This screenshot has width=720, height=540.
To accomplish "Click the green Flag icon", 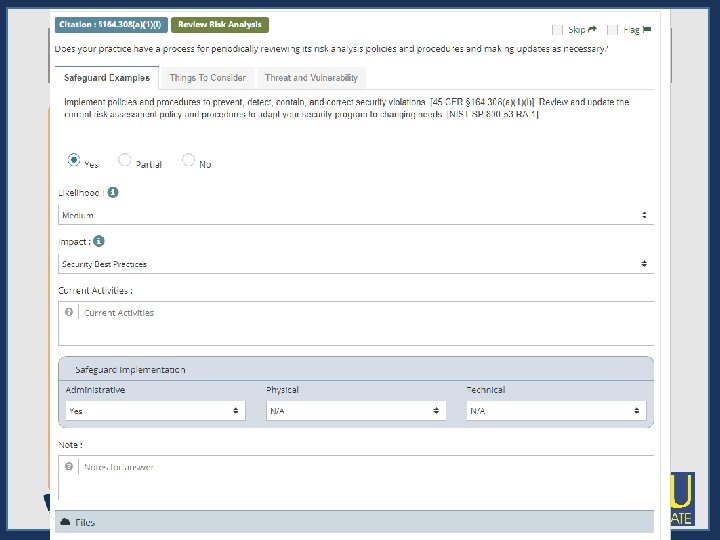I will [647, 30].
